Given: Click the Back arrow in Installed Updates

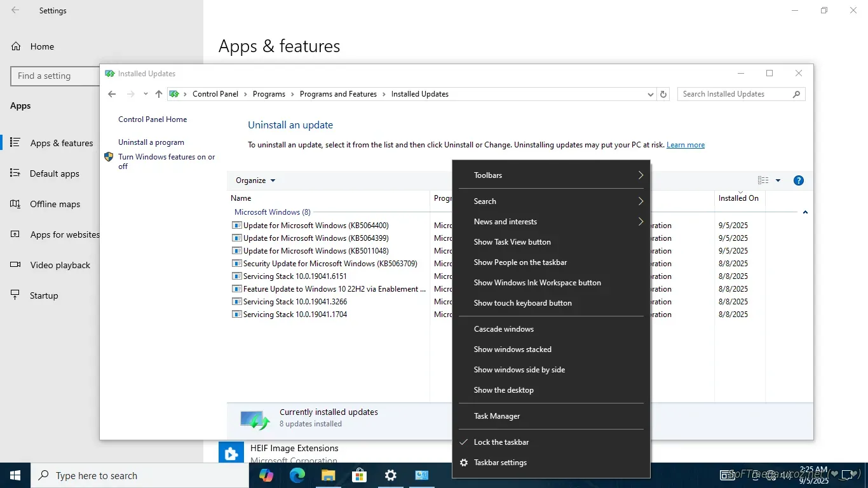Looking at the screenshot, I should (112, 94).
